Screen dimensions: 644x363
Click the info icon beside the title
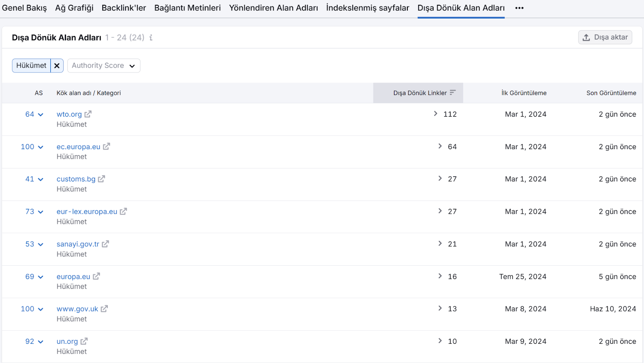(151, 37)
